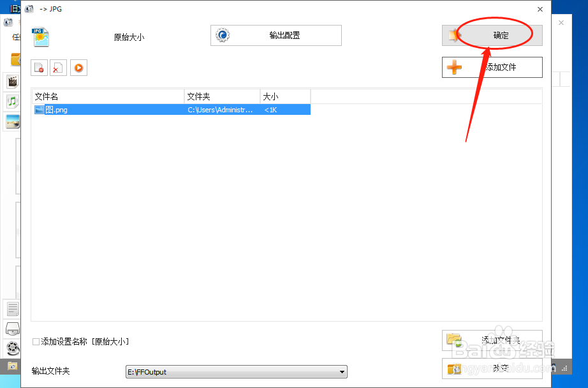Toggle the 添加设置名称 [原始大小] checkbox
Viewport: 588px width, 388px height.
pyautogui.click(x=36, y=341)
